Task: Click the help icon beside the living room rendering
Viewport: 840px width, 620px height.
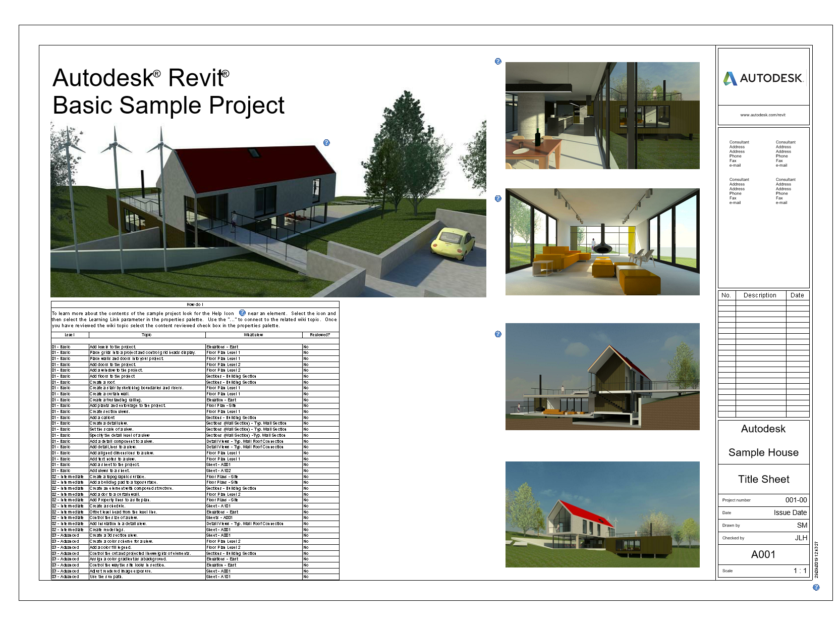Action: point(498,198)
